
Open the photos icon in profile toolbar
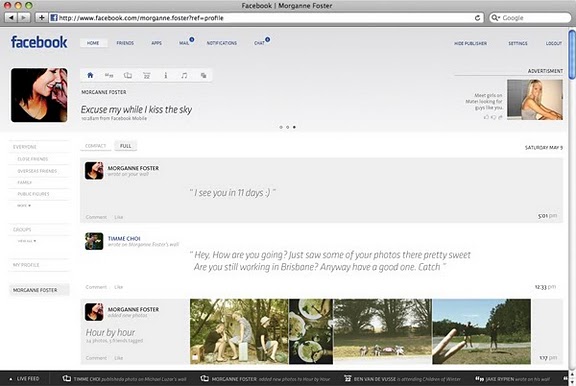128,75
